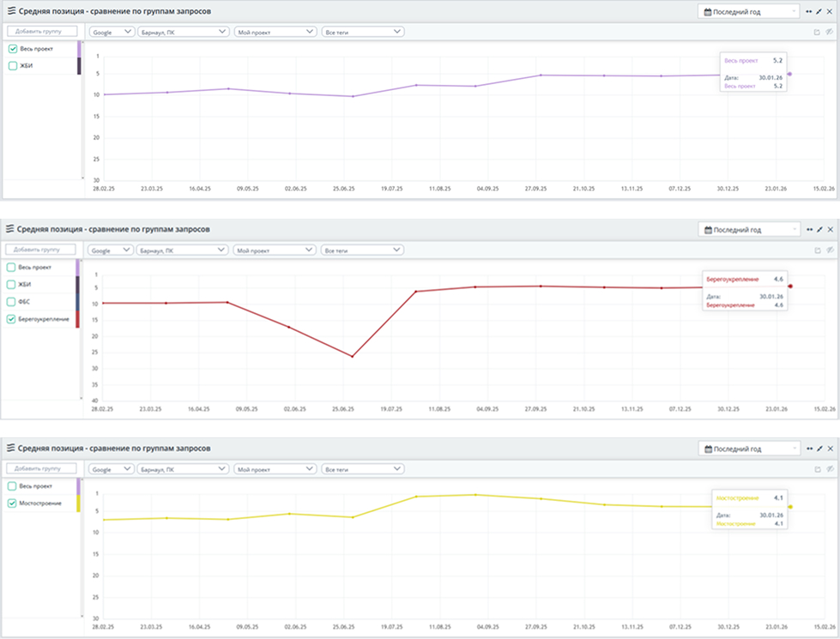Screen dimensions: 840x639
Task: Uncheck 'Весь проект' in the top panel
Action: (13, 49)
